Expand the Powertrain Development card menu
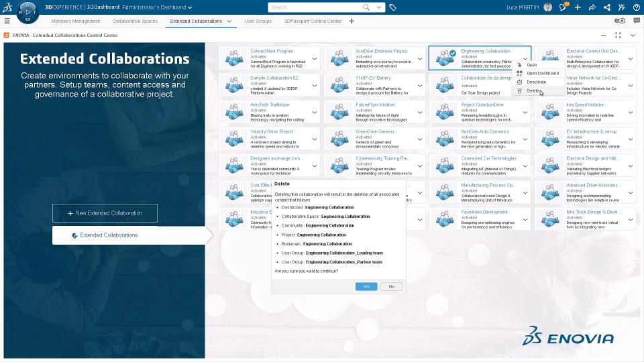 [x=525, y=220]
